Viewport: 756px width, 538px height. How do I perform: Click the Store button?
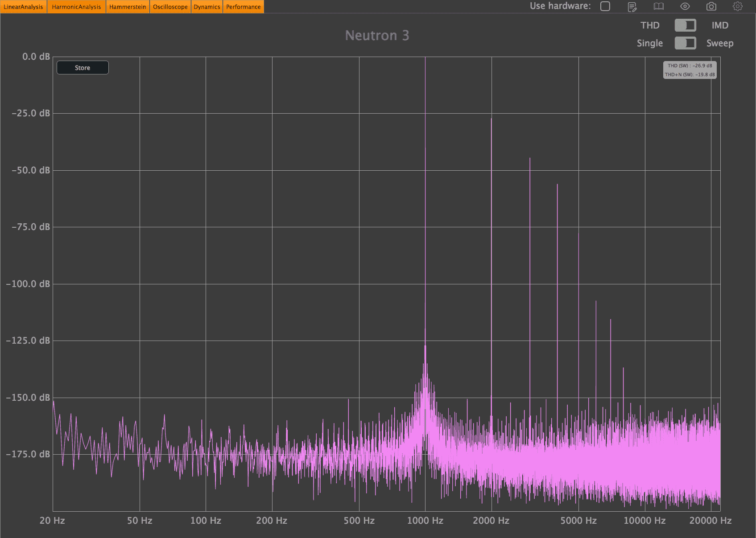tap(83, 68)
